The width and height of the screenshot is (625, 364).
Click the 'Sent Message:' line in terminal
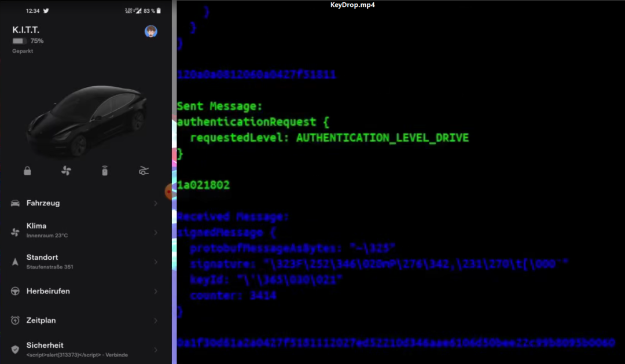coord(220,106)
